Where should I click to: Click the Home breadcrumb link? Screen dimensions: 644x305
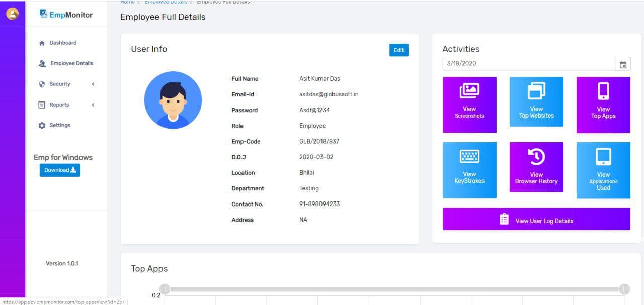127,2
